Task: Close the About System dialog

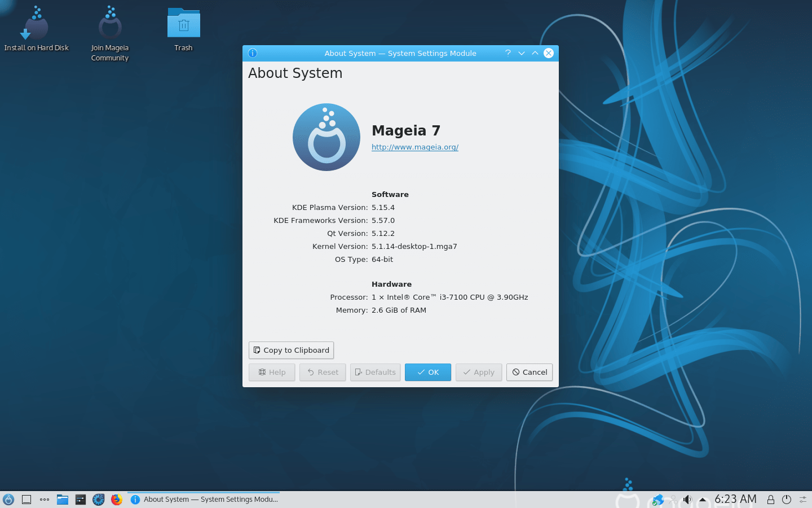Action: pos(549,53)
